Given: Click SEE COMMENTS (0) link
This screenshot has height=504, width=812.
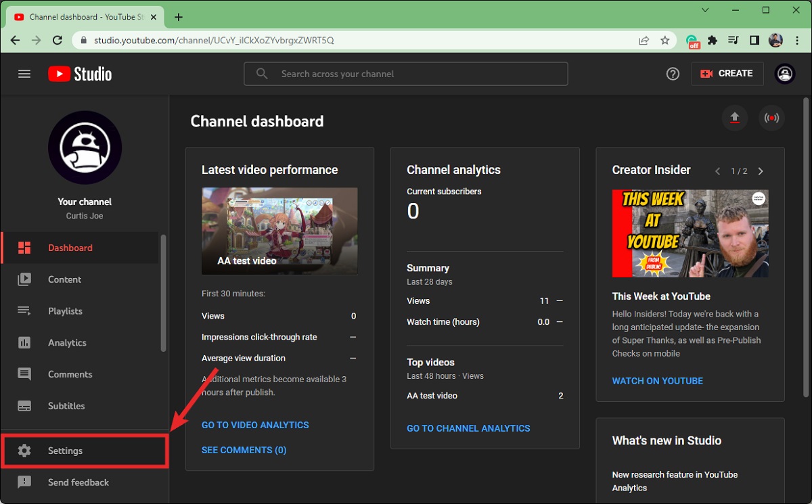Looking at the screenshot, I should (x=244, y=450).
